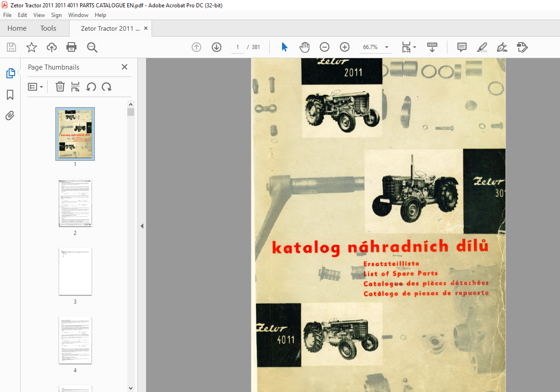The height and width of the screenshot is (392, 560).
Task: Switch to the Home tab
Action: (17, 28)
